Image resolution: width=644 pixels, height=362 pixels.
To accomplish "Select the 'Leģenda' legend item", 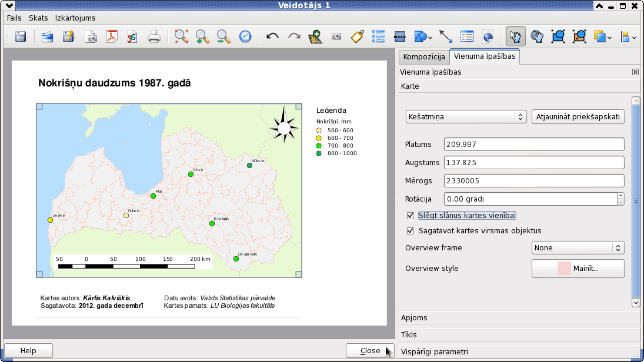I will pos(336,132).
